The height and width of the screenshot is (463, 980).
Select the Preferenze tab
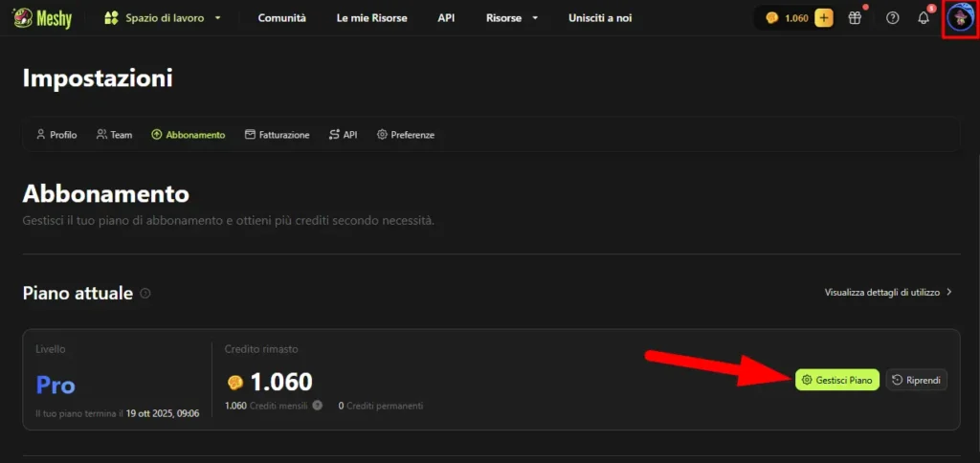[x=405, y=135]
